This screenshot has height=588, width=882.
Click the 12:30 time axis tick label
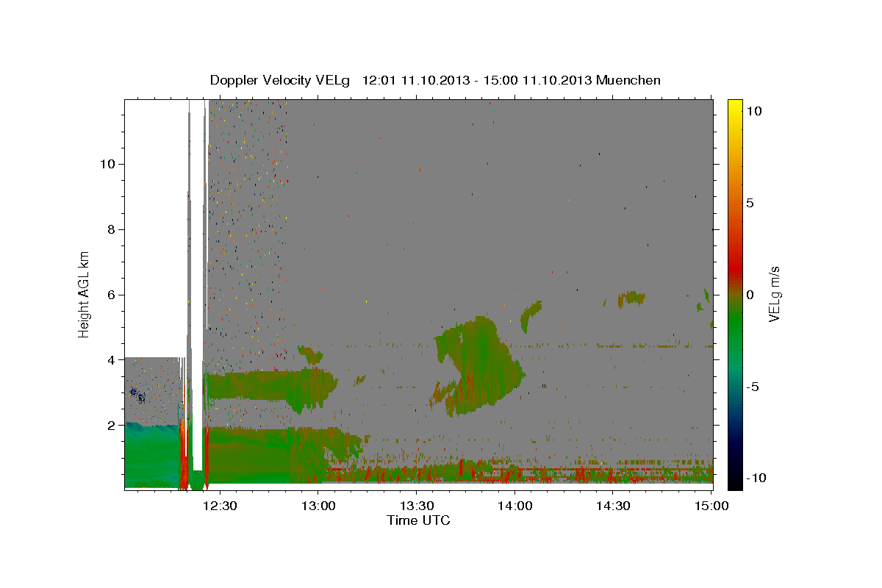[220, 506]
